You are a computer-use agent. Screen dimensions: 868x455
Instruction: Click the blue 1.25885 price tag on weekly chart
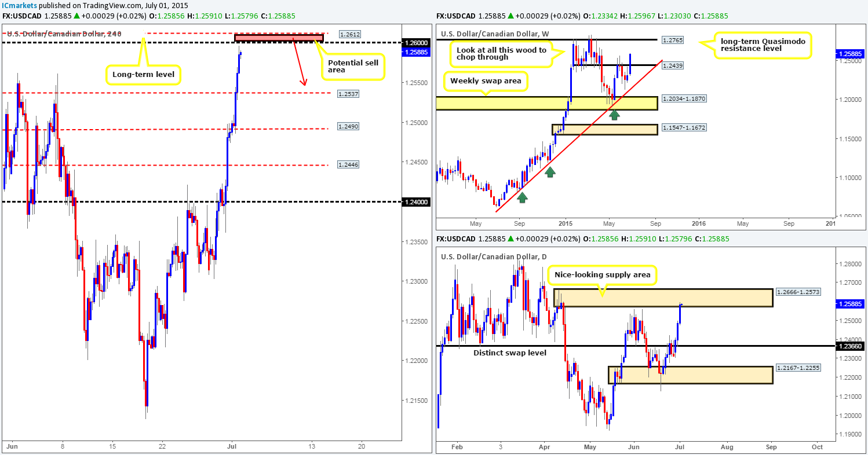coord(850,54)
